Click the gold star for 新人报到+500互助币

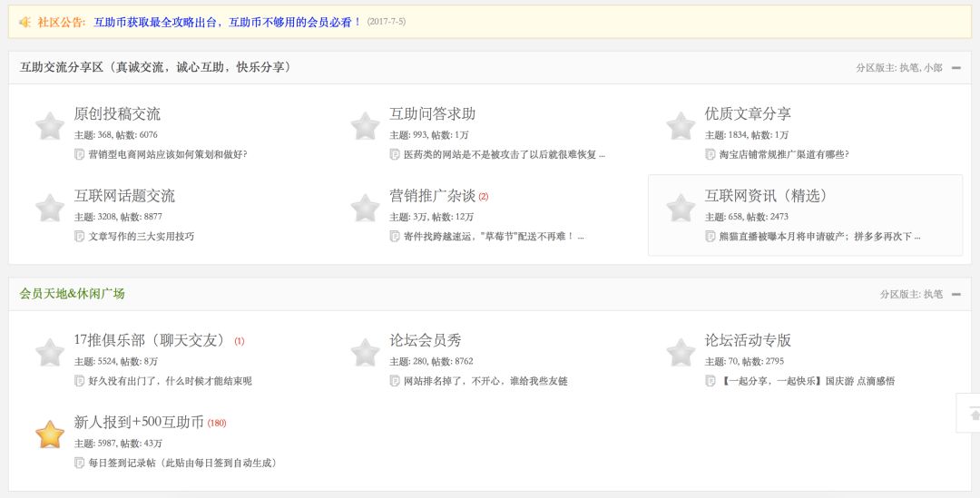tap(50, 435)
